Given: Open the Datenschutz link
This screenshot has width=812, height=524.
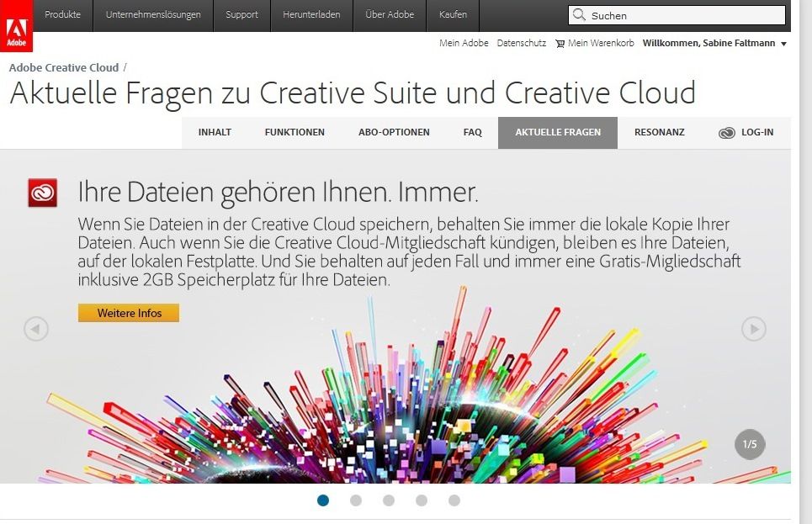Looking at the screenshot, I should [522, 43].
